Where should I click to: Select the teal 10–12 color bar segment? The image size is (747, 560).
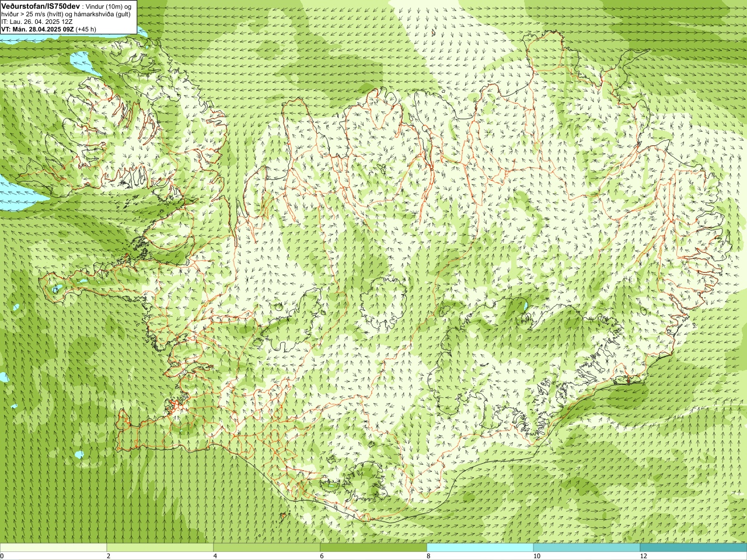point(587,547)
